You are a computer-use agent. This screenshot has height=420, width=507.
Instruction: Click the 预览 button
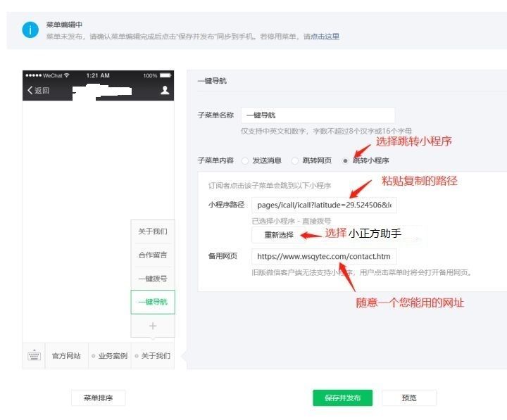408,397
